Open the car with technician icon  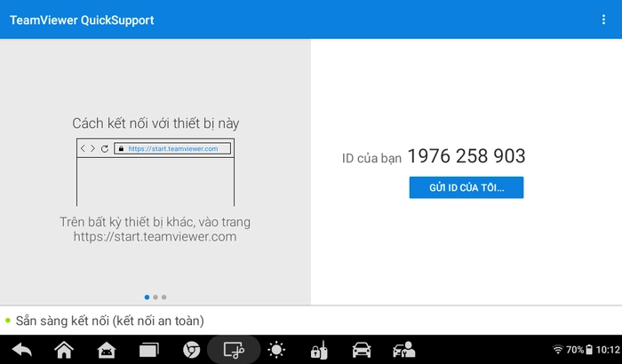pos(403,350)
